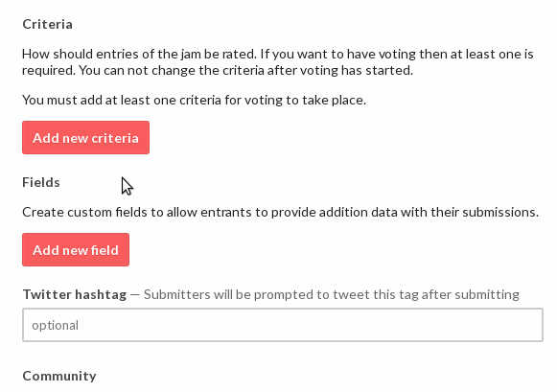Click the 'optional' placeholder in hashtag field
The image size is (557, 392).
click(55, 325)
